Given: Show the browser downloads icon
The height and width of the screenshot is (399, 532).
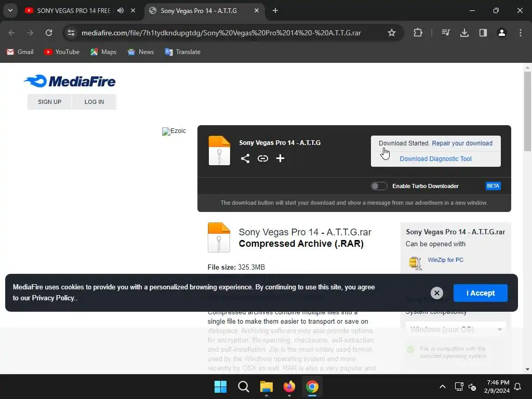Looking at the screenshot, I should [464, 33].
